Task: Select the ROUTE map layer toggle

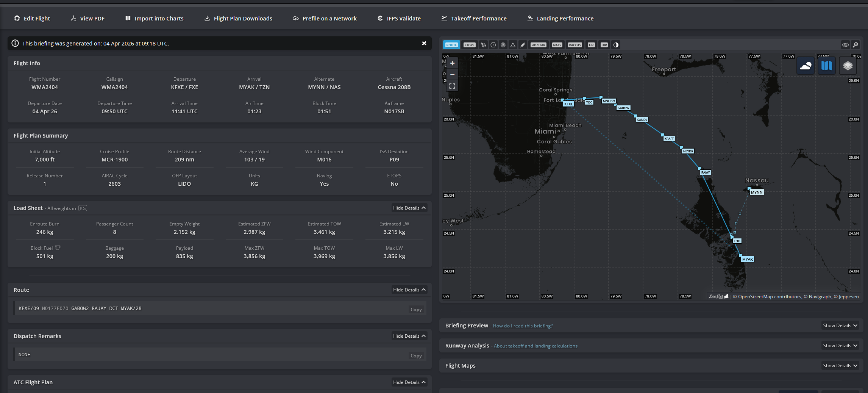Action: tap(451, 45)
